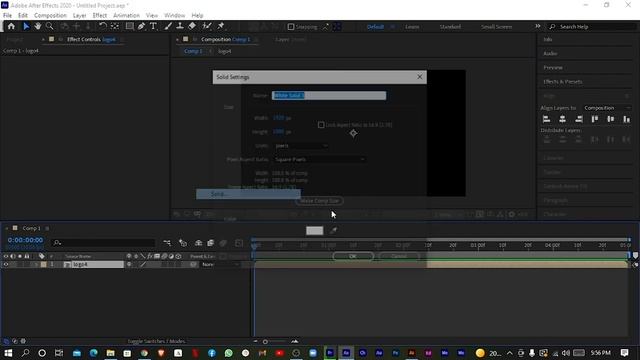
Task: Click the timeline layer search field
Action: pos(104,243)
